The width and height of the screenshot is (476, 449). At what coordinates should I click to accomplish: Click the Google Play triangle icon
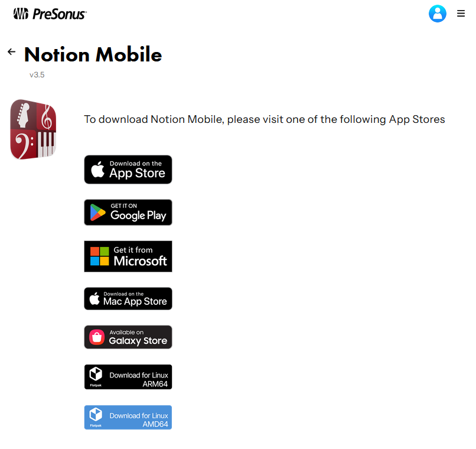(98, 213)
